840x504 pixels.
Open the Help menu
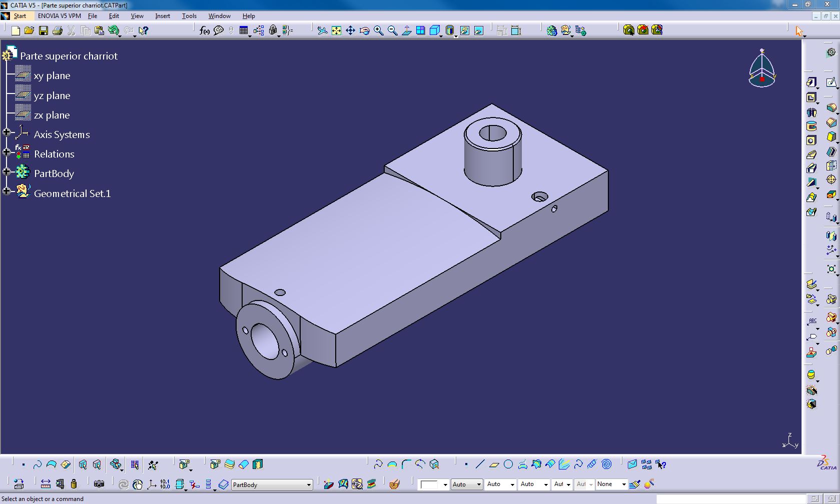[x=249, y=16]
